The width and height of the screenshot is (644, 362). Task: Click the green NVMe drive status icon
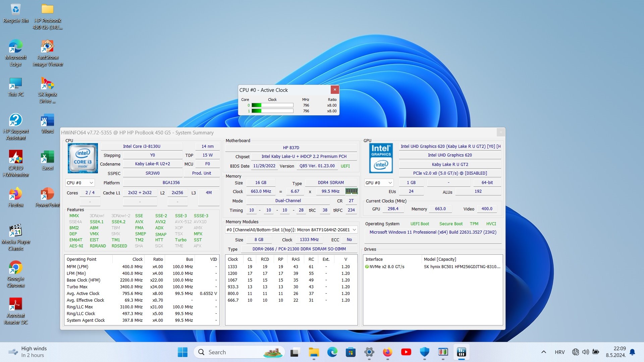(x=367, y=267)
